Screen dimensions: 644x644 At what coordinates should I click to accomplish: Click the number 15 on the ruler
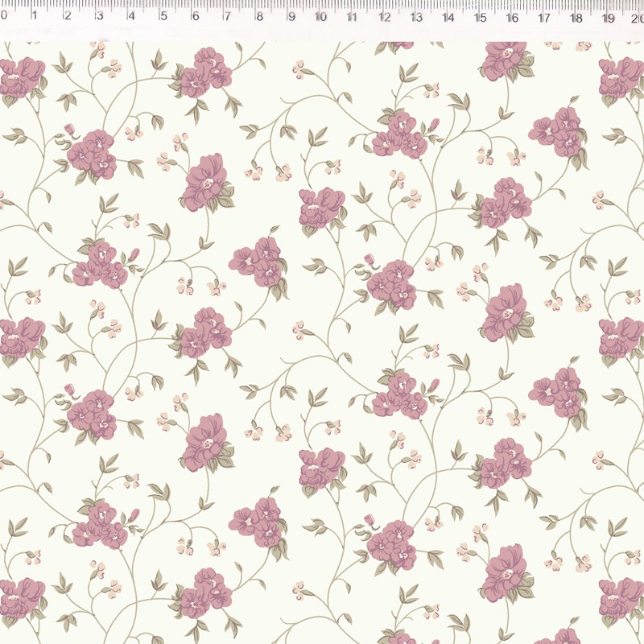(x=480, y=16)
